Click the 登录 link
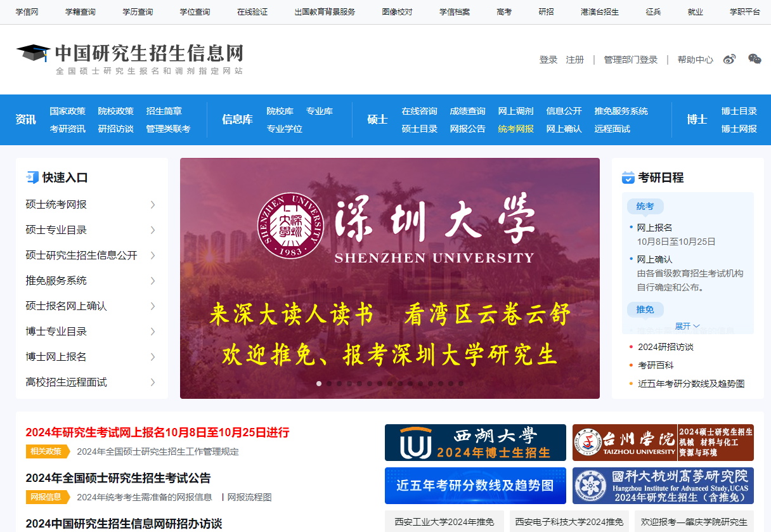Image resolution: width=771 pixels, height=532 pixels. [548, 60]
